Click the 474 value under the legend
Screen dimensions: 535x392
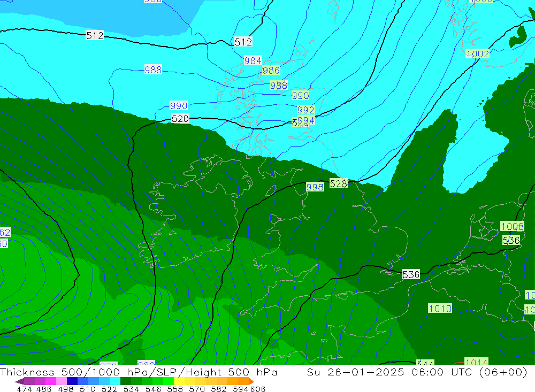(x=25, y=389)
